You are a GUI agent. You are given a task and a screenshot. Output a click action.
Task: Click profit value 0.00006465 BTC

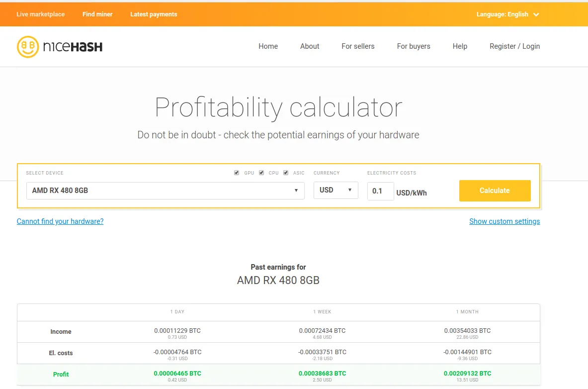(x=177, y=374)
